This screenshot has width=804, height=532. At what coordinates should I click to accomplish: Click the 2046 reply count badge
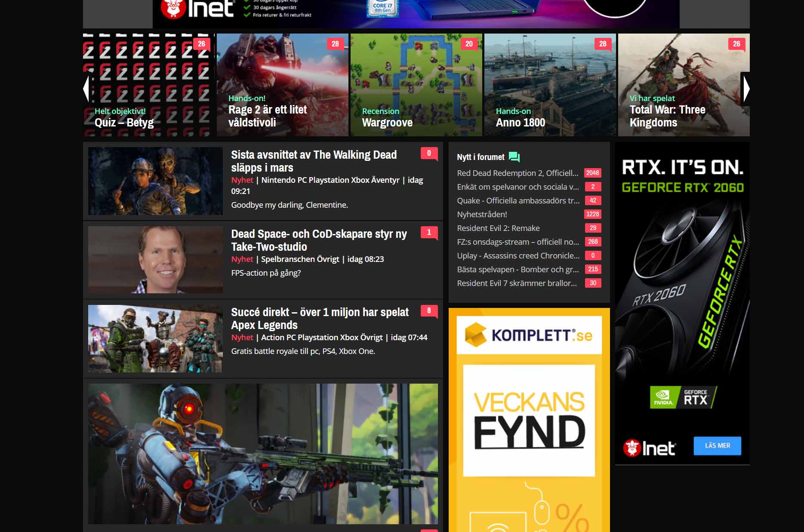(x=593, y=173)
